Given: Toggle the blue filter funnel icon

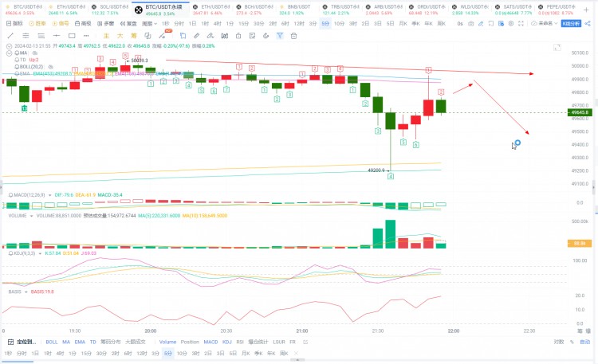Looking at the screenshot, I should [x=280, y=36].
